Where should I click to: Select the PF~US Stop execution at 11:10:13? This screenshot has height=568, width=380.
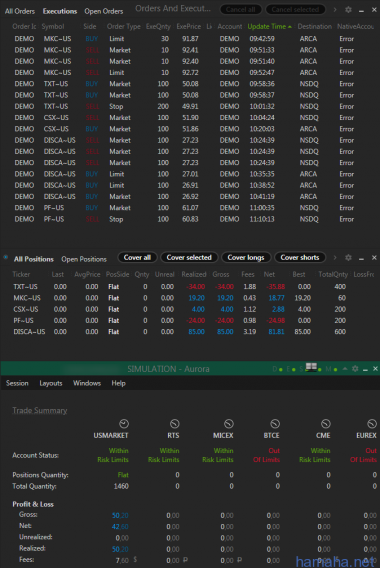coord(190,219)
